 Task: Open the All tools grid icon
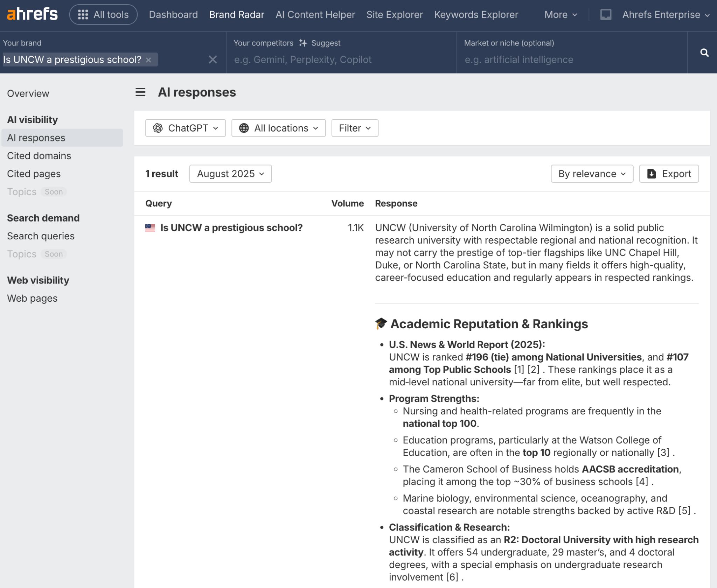click(x=83, y=14)
